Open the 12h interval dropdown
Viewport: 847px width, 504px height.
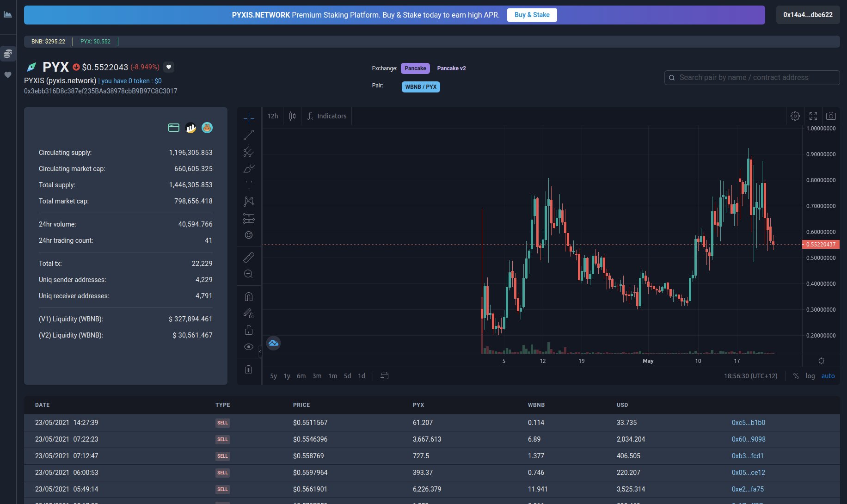273,116
